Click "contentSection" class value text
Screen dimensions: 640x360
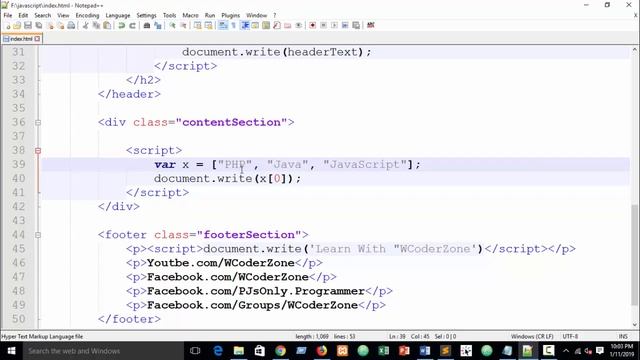click(x=231, y=122)
